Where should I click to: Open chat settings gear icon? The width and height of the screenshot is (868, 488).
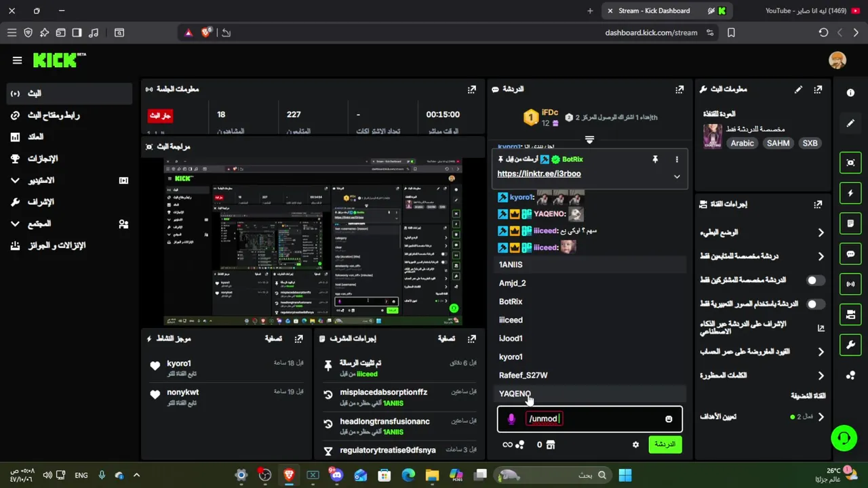click(635, 445)
